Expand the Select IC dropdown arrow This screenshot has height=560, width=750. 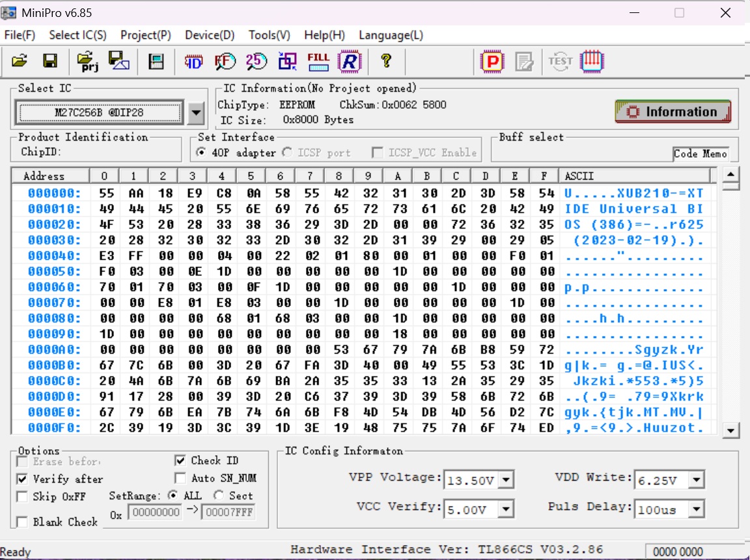coord(195,113)
